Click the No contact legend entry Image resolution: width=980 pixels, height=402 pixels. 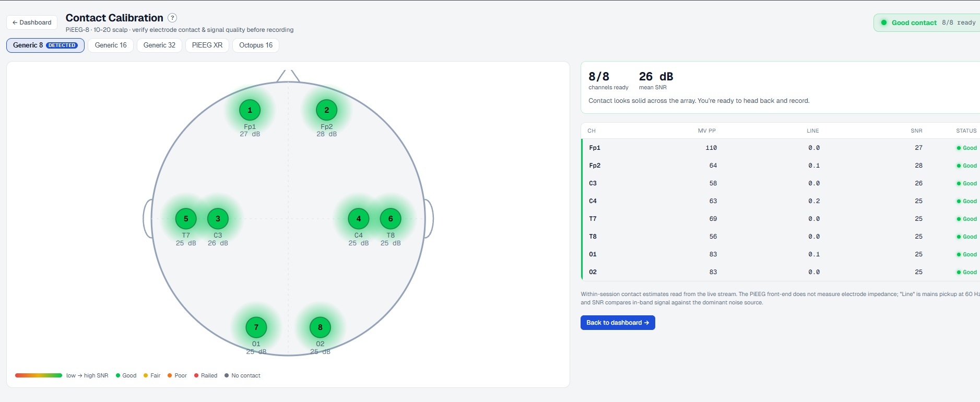242,375
